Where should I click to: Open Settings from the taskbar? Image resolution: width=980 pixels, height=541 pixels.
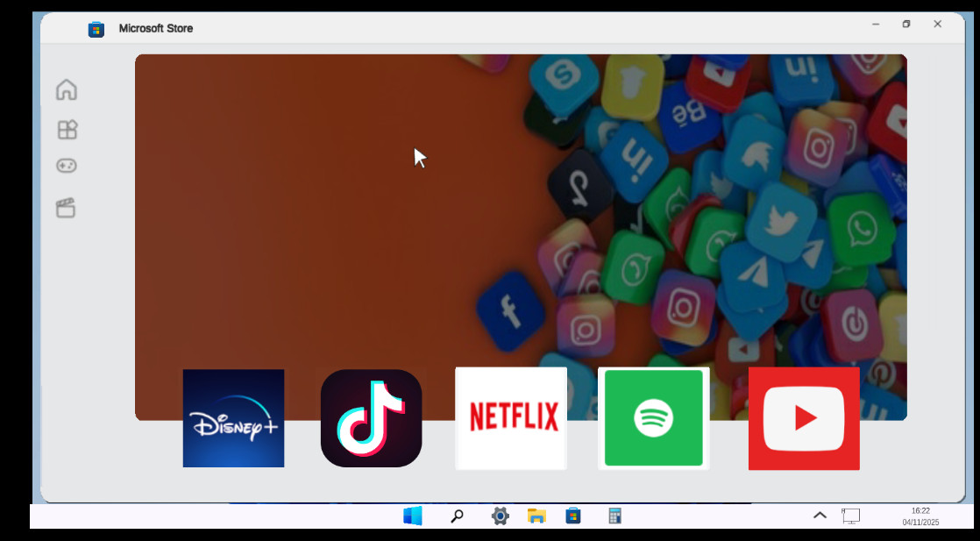click(499, 516)
